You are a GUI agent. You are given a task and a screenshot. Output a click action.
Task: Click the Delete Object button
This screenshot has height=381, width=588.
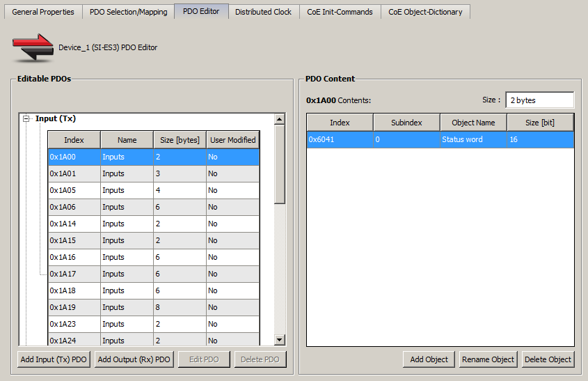(548, 359)
